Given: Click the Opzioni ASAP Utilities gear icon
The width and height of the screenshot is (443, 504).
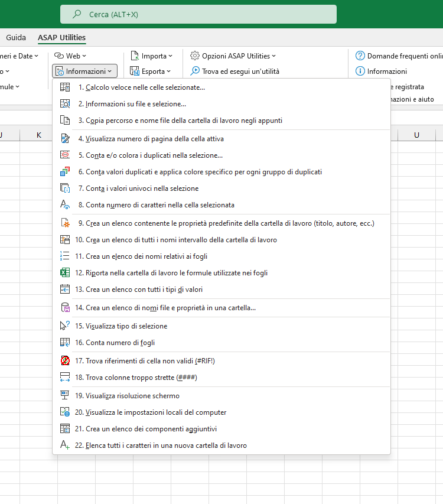Looking at the screenshot, I should click(195, 56).
